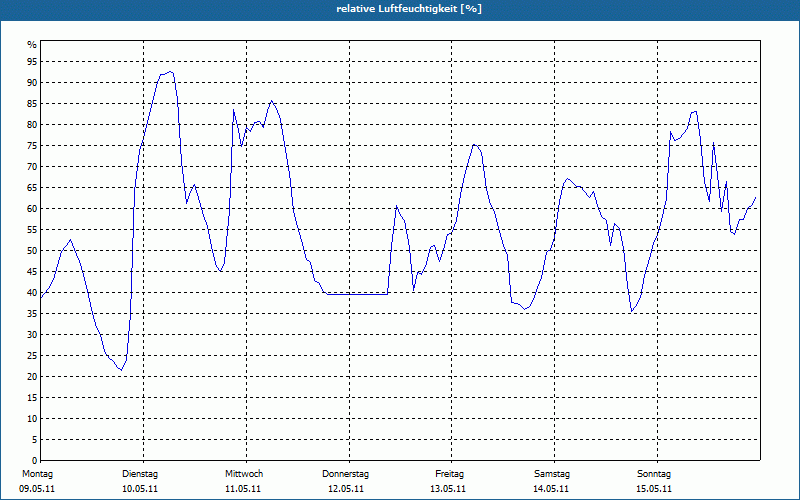Viewport: 800px width, 500px height.
Task: Click the '45' y-axis label
Action: [32, 271]
